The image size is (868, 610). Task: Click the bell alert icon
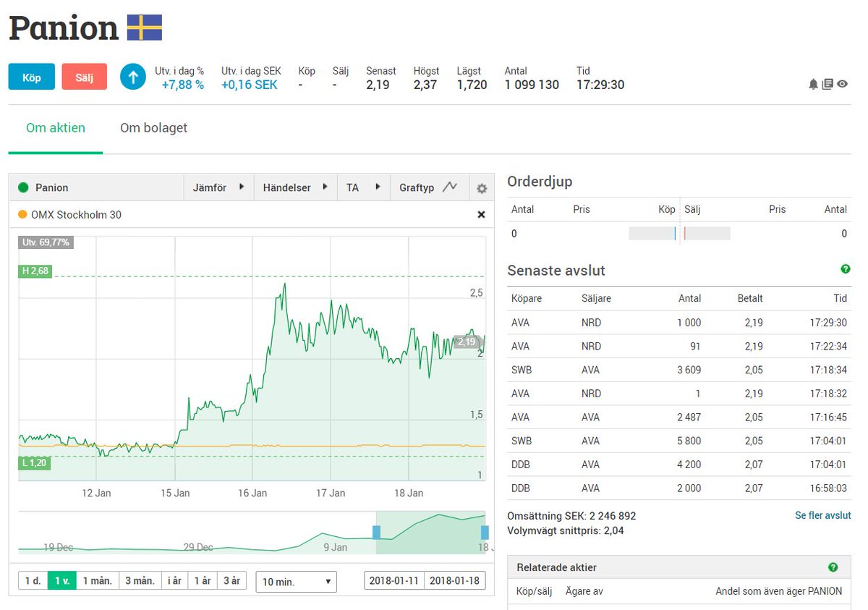pos(814,84)
